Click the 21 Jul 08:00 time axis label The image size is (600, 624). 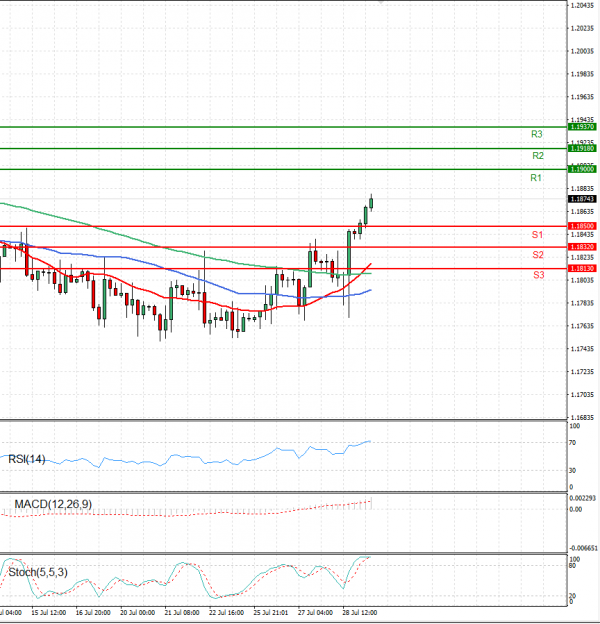click(181, 611)
